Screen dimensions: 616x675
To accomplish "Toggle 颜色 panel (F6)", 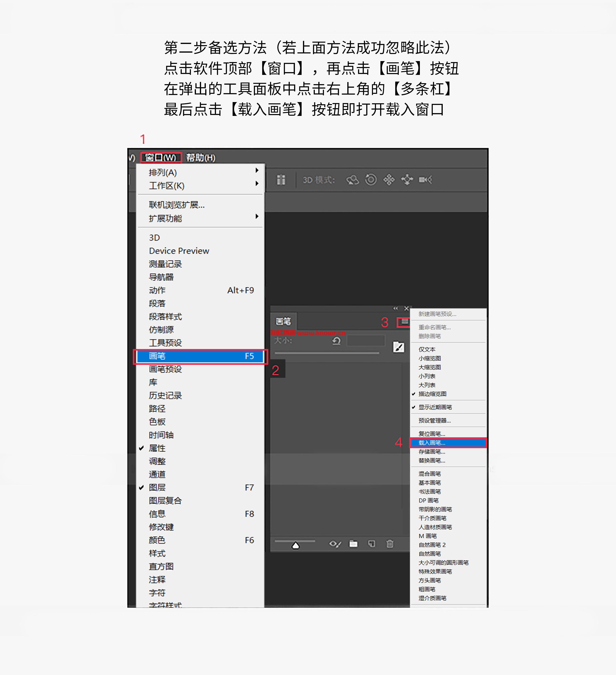I will coord(200,540).
